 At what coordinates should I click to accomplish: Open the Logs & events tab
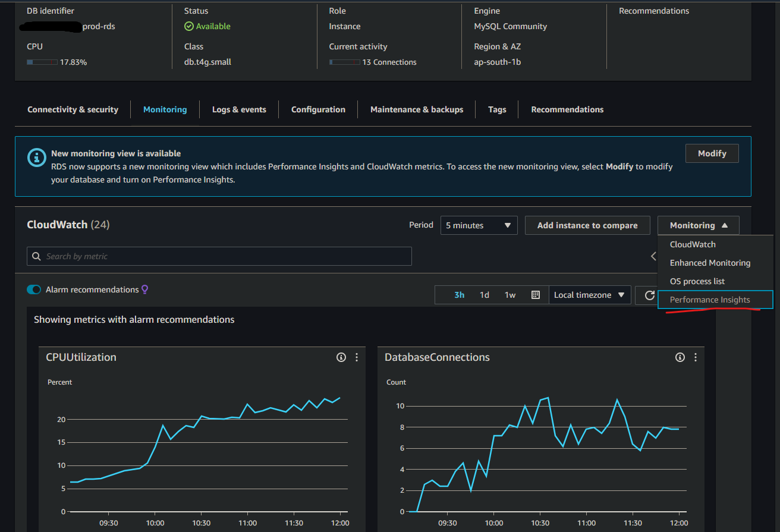[x=239, y=109]
